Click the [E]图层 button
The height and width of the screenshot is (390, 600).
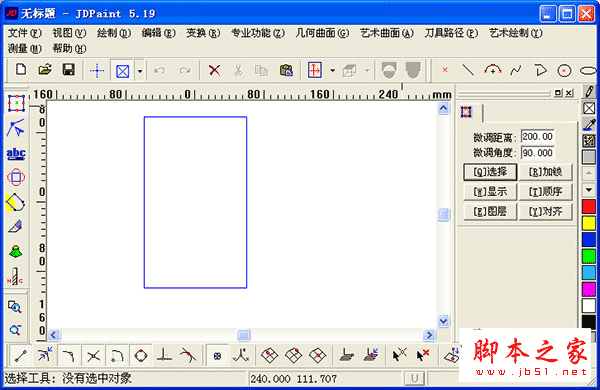[490, 211]
